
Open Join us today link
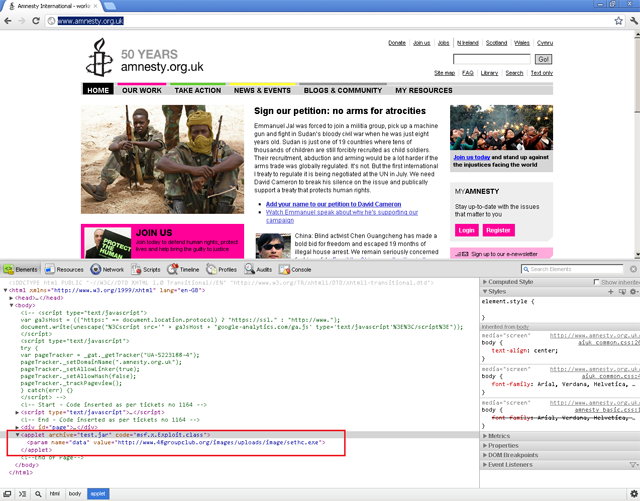(x=471, y=157)
